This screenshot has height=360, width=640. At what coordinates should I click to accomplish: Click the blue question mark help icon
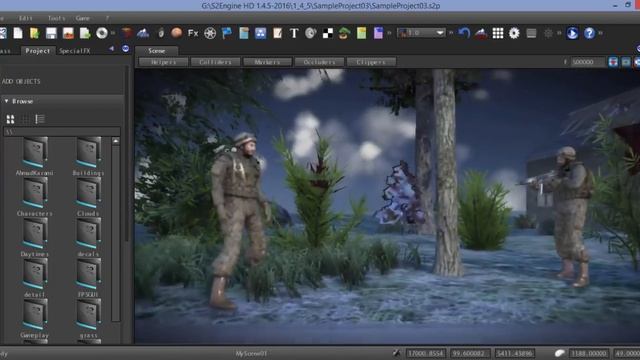point(589,33)
